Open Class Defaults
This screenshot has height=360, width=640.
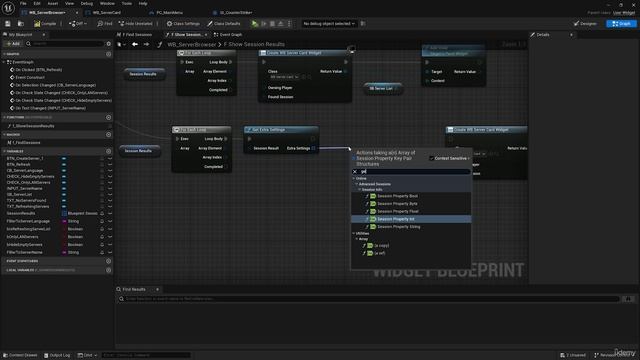(224, 24)
